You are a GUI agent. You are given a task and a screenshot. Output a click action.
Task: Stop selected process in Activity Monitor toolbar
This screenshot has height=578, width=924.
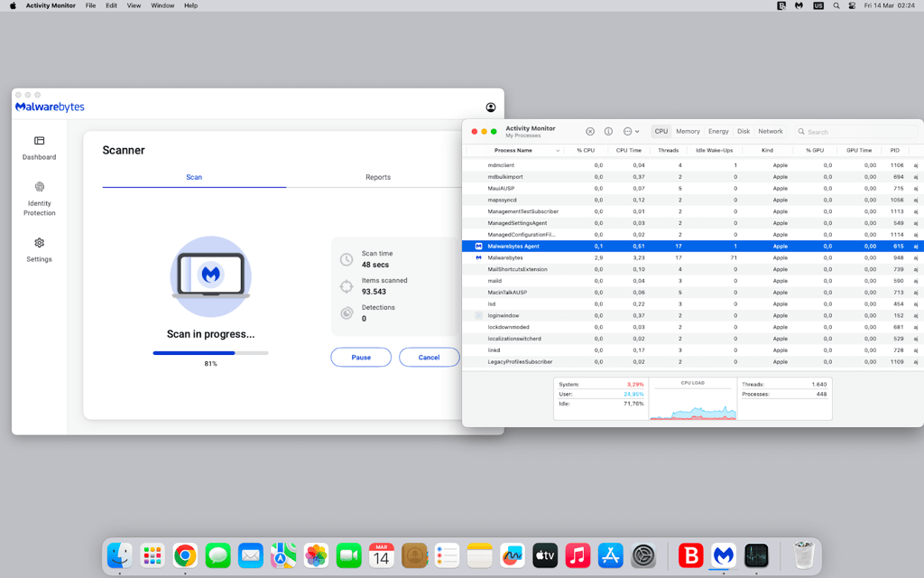coord(590,132)
